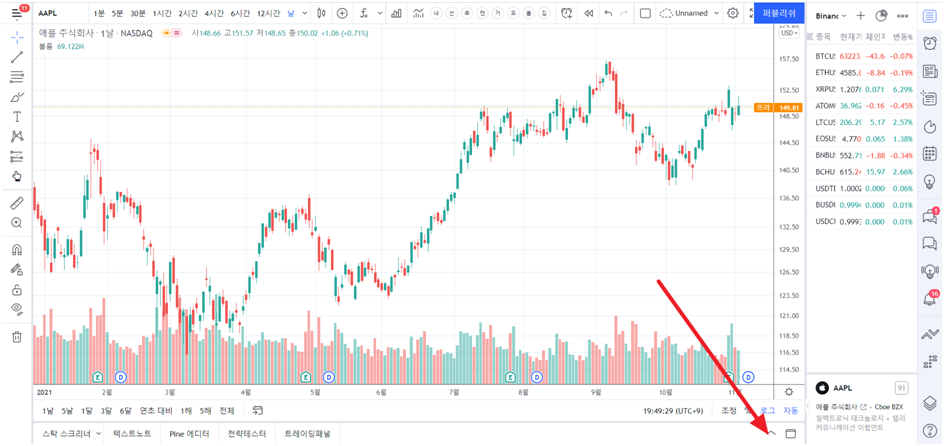
Task: Open the candlestick chart style selector
Action: 321,13
